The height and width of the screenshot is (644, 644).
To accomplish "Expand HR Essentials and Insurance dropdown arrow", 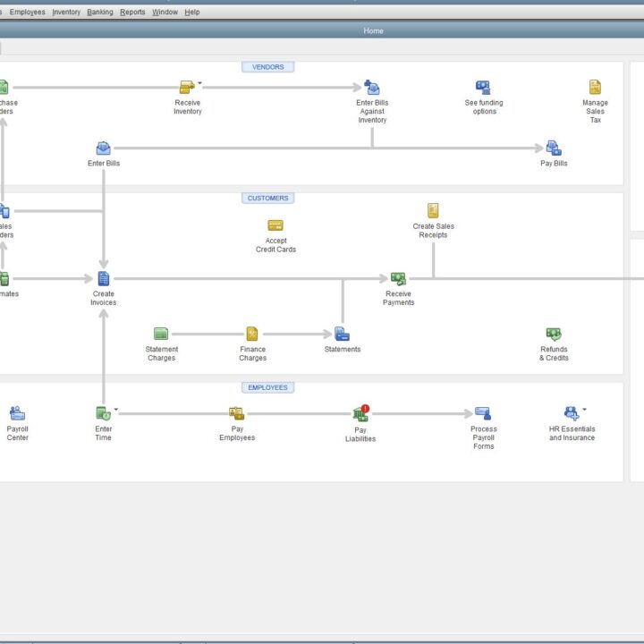I will (584, 409).
